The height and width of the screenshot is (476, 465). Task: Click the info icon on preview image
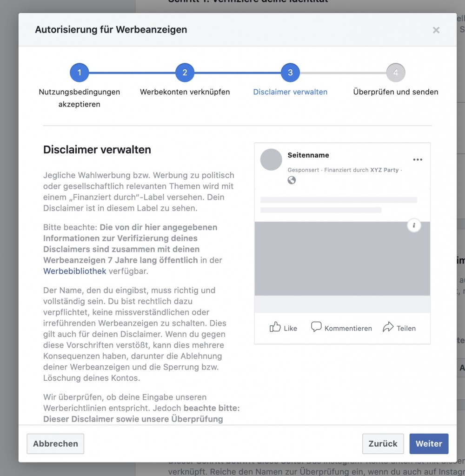414,225
